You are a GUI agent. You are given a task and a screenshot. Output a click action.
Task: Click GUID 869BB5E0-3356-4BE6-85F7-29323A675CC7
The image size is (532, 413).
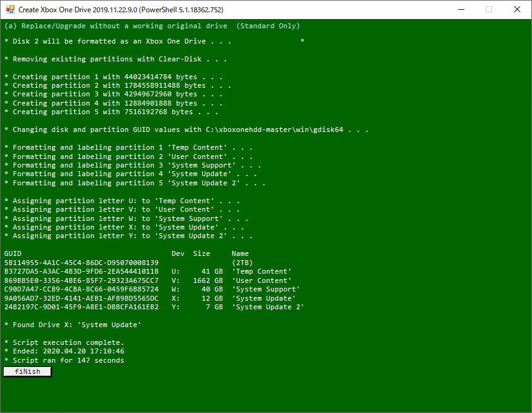(x=82, y=281)
